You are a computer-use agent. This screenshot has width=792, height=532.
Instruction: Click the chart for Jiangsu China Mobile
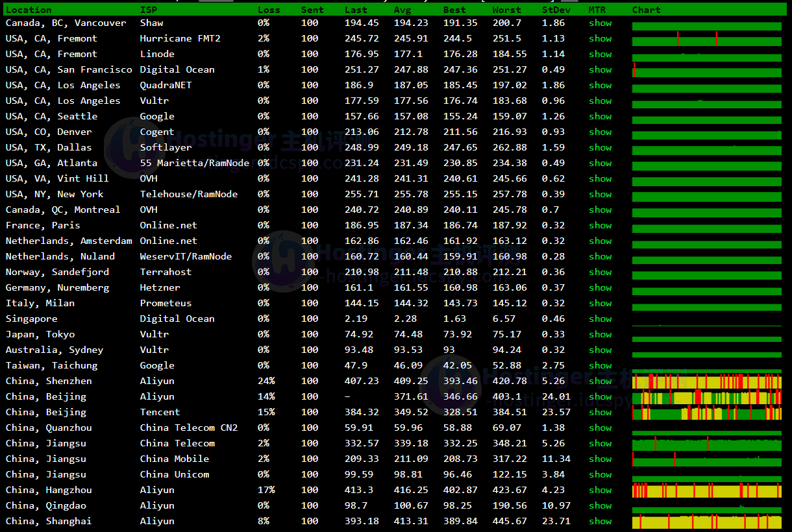706,459
